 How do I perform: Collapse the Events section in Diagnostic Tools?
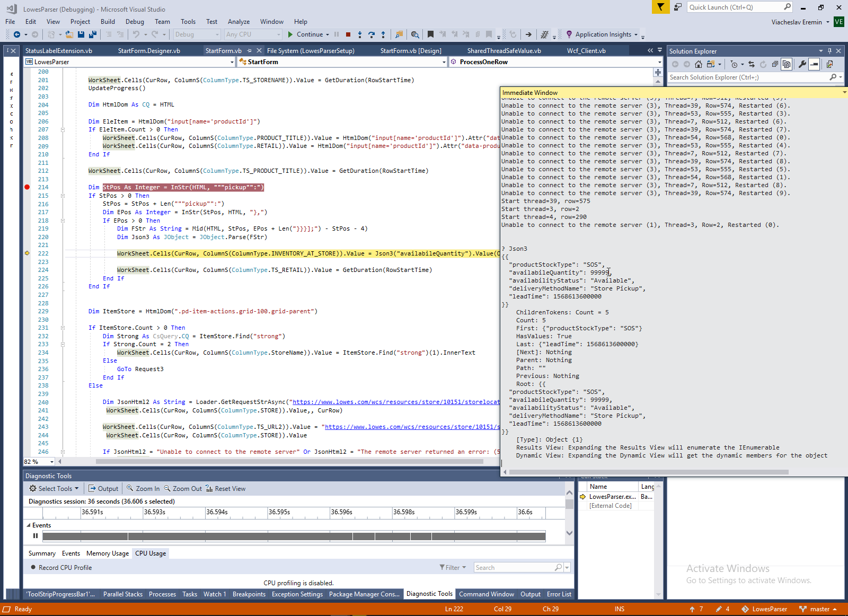pyautogui.click(x=29, y=525)
